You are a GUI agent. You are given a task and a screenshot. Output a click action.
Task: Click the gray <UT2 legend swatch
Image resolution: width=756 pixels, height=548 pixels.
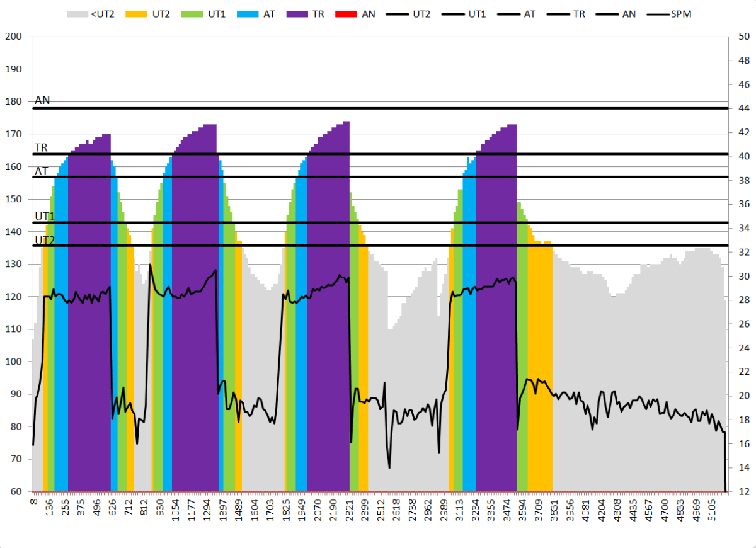[x=77, y=13]
